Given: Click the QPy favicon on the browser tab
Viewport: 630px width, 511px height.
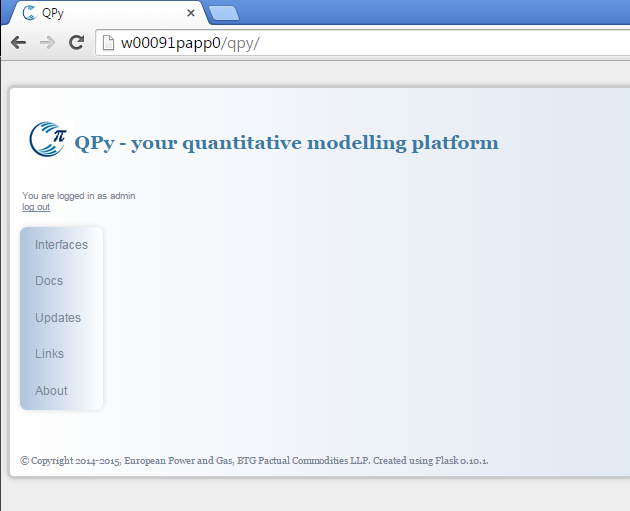Looking at the screenshot, I should coord(29,13).
